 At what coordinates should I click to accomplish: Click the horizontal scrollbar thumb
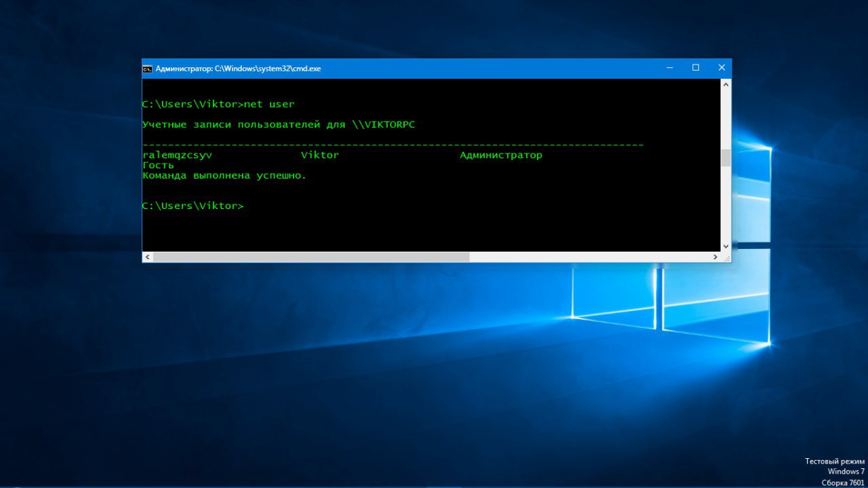coord(311,257)
